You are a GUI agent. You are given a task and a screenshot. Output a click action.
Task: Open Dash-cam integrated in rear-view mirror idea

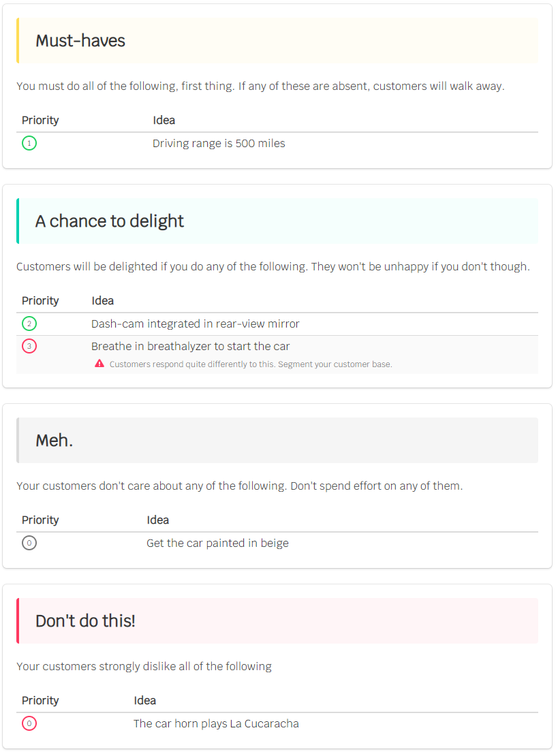tap(196, 324)
